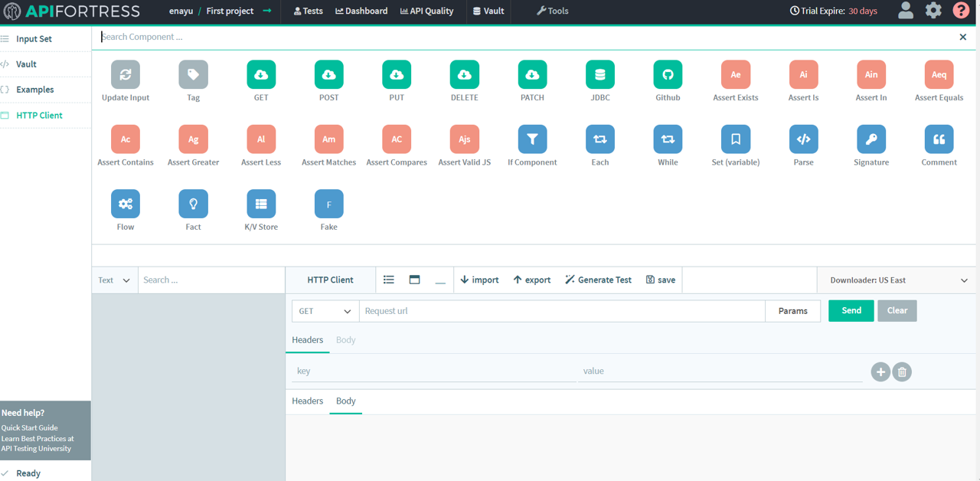Pick the Fact lightbulb component
Screen dimensions: 980x481
(193, 205)
